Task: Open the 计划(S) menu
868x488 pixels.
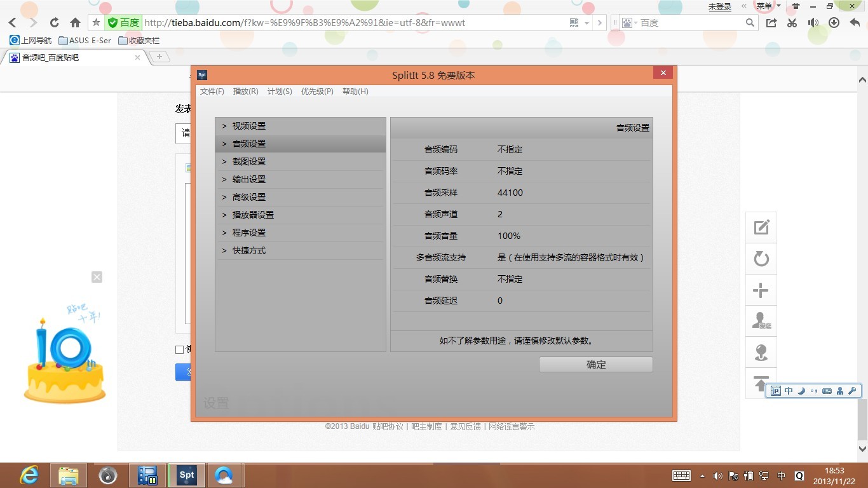Action: 280,91
